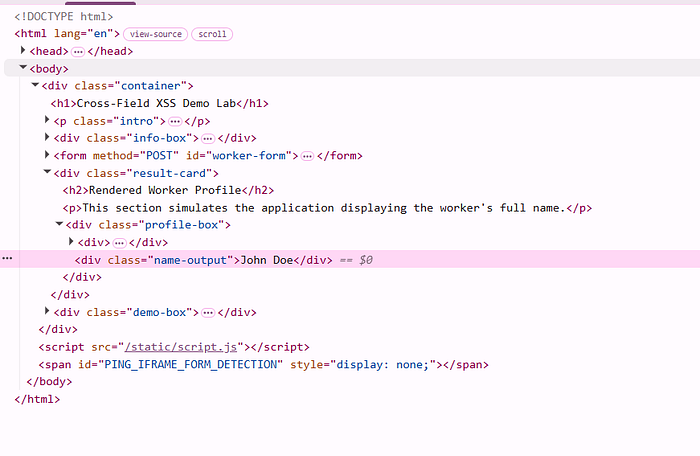Click ellipsis badge in worker-form element
This screenshot has height=456, width=700.
tap(307, 156)
